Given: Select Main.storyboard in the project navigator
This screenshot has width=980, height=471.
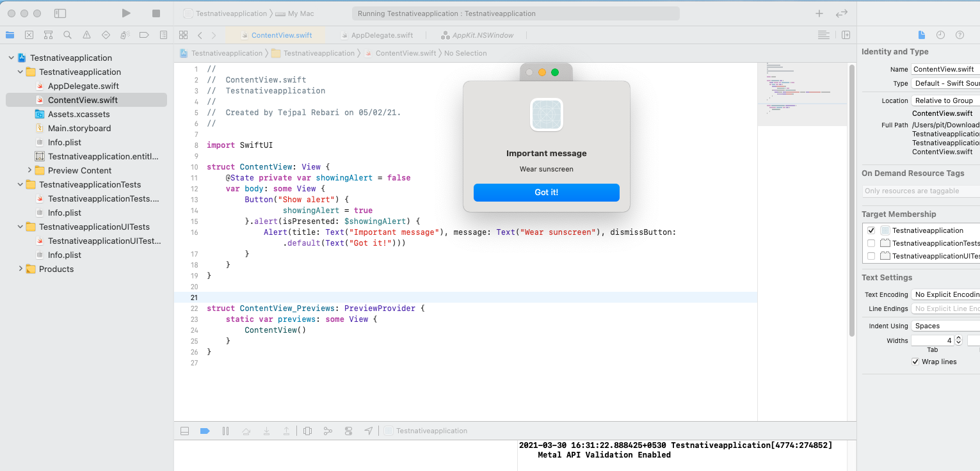Looking at the screenshot, I should [x=79, y=128].
